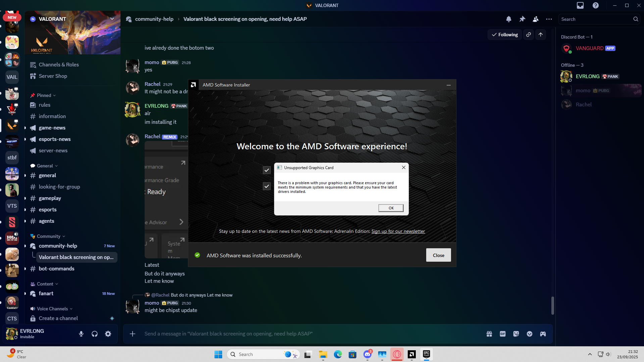Open the rules channel

(x=72, y=105)
